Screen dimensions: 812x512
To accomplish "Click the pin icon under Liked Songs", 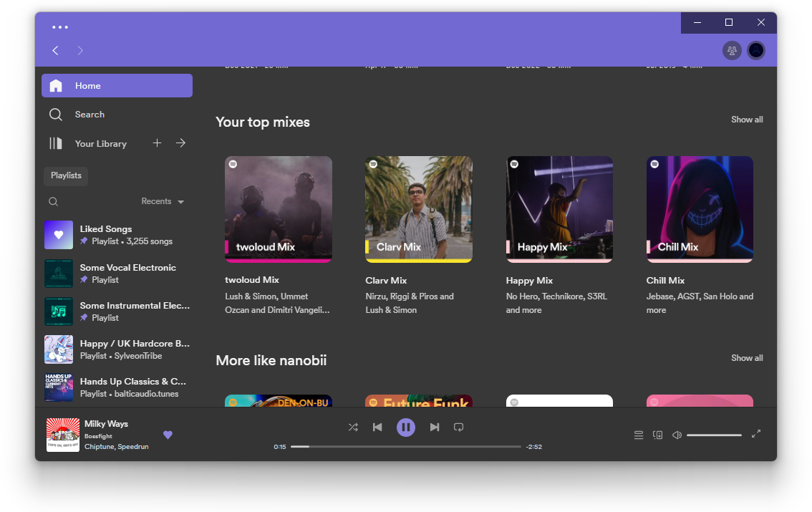I will tap(84, 241).
